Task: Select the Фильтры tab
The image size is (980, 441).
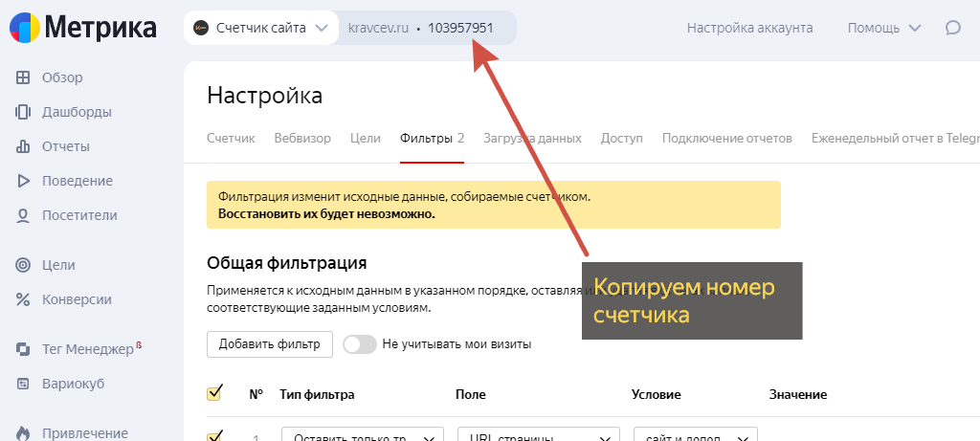Action: 432,138
